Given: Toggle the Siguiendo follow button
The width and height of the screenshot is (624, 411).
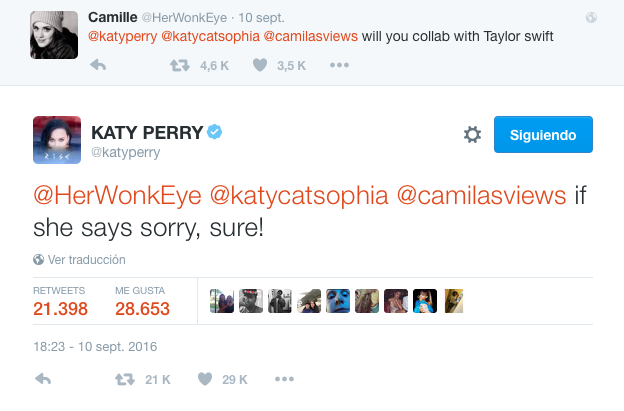Looking at the screenshot, I should (x=543, y=134).
